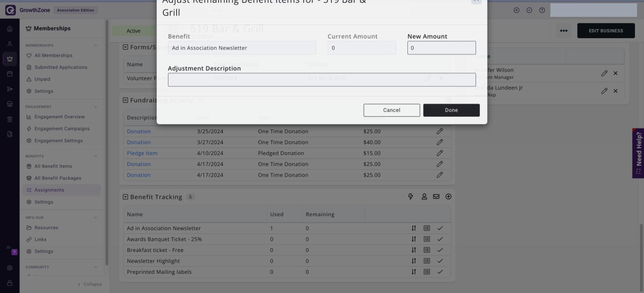The width and height of the screenshot is (644, 293).
Task: Open All Benefit Items in sidebar
Action: (53, 166)
